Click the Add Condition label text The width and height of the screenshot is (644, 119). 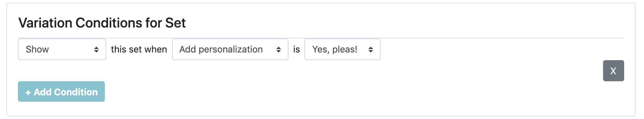click(x=66, y=92)
